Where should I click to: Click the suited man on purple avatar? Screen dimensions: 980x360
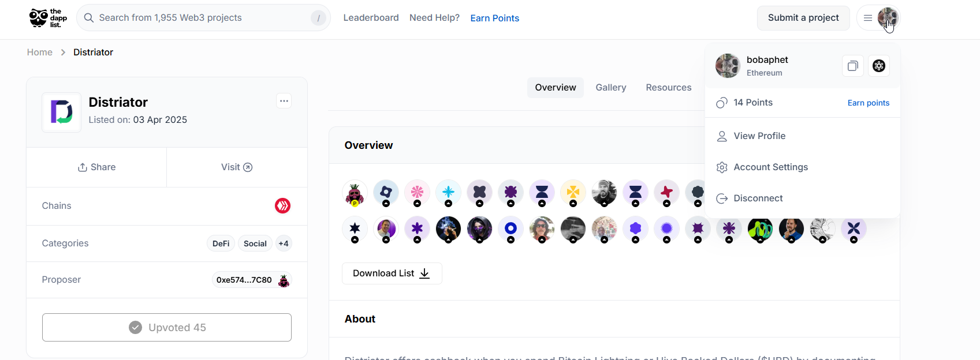tap(386, 229)
